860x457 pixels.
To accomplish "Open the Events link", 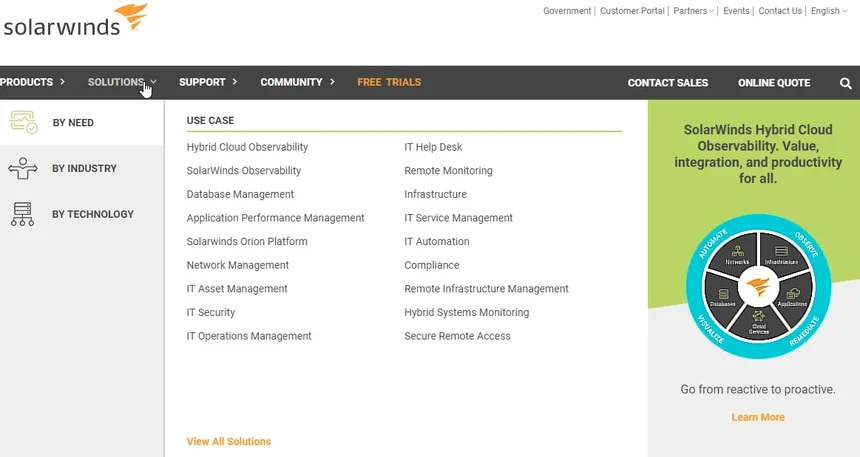I will [x=736, y=11].
